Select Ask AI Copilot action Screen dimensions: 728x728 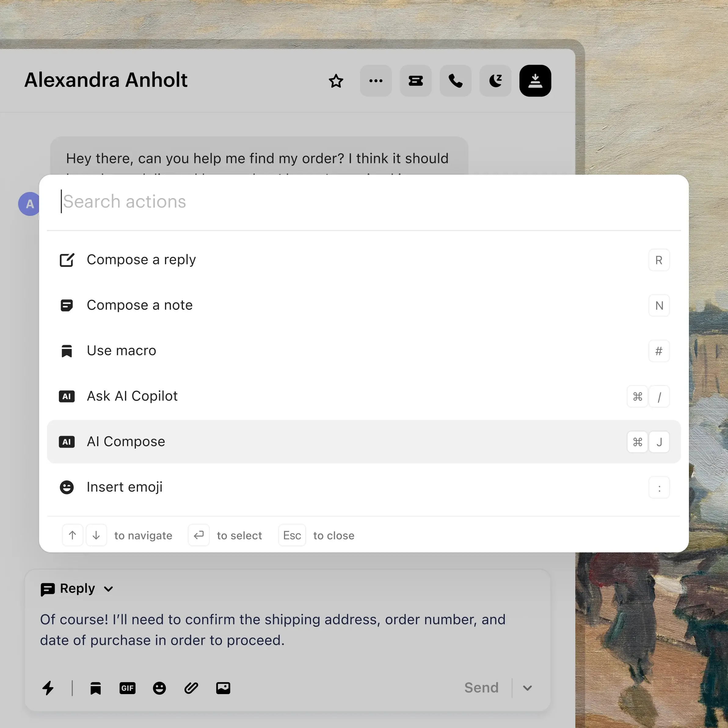point(132,396)
